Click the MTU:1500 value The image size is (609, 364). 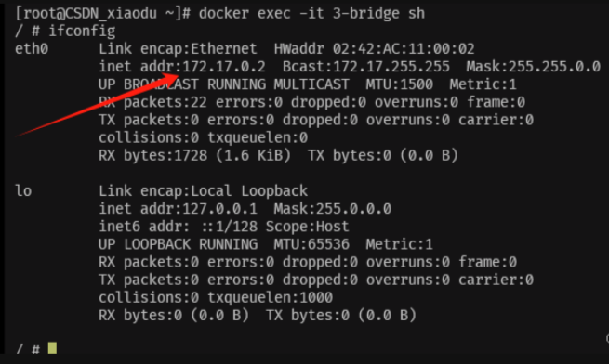click(399, 84)
